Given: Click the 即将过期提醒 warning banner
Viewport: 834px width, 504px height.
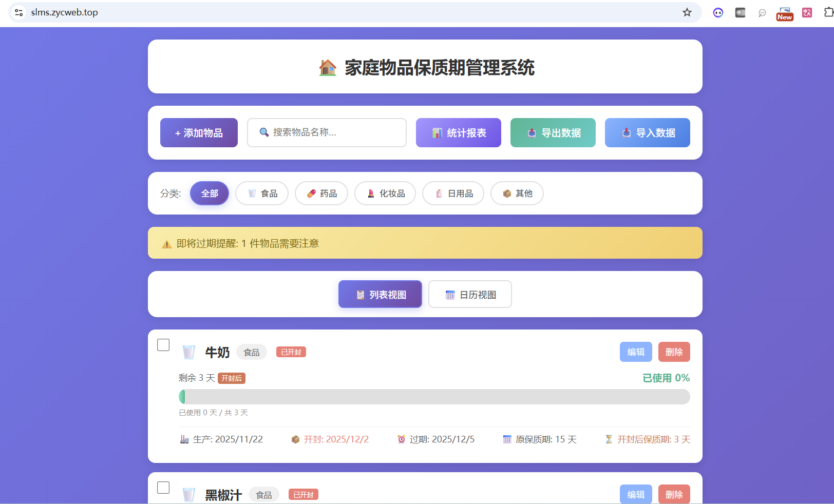Looking at the screenshot, I should pos(425,243).
